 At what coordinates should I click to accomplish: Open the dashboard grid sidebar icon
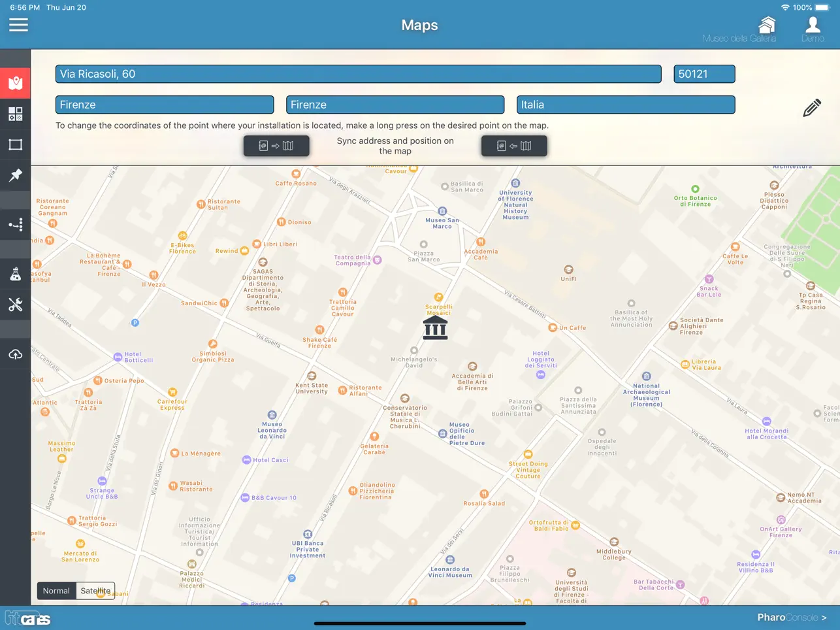[x=15, y=114]
